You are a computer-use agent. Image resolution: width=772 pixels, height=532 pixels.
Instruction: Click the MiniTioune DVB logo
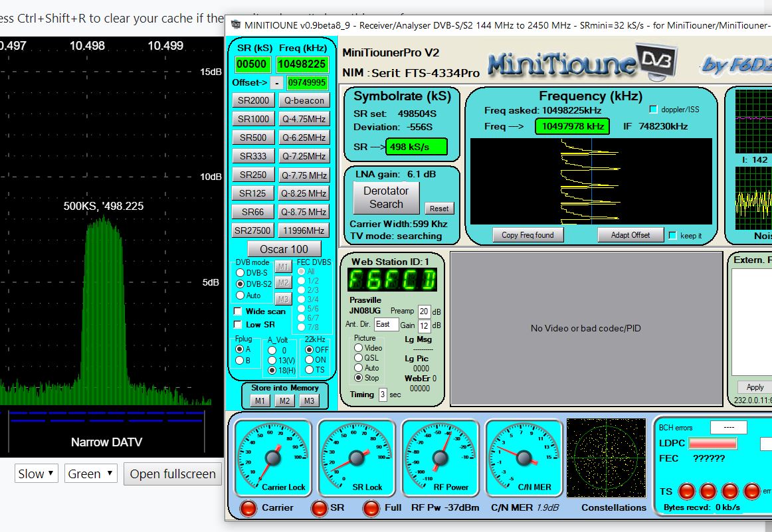coord(583,63)
